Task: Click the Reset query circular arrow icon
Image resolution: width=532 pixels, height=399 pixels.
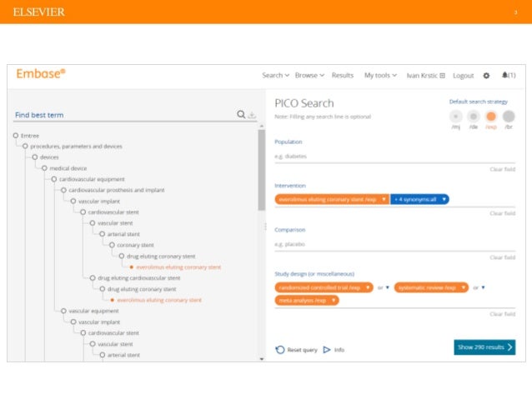Action: (x=280, y=350)
